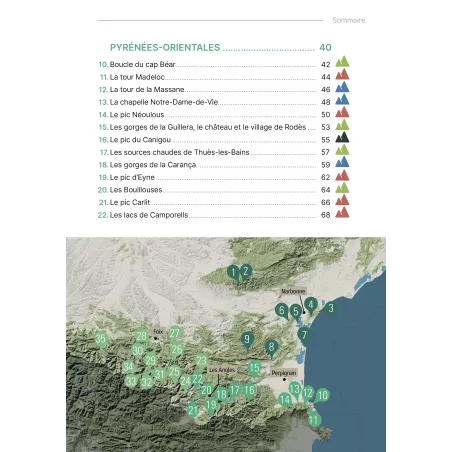
Task: Click the Sommaire header label
Action: pos(348,20)
